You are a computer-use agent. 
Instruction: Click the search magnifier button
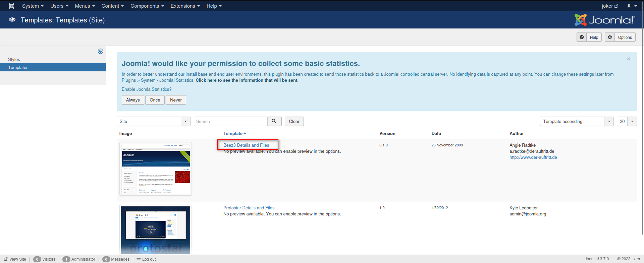tap(274, 121)
